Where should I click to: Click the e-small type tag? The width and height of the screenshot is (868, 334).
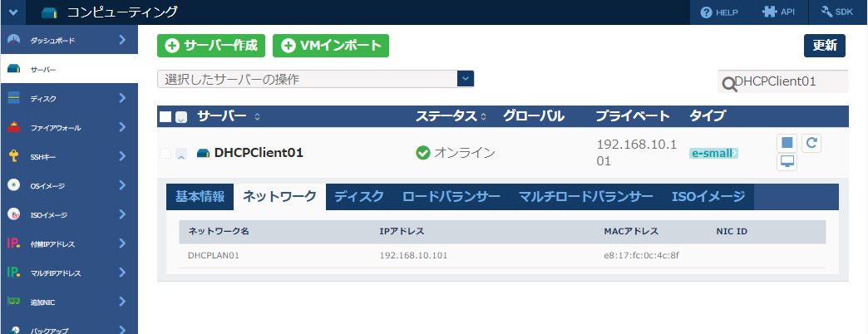(x=713, y=153)
